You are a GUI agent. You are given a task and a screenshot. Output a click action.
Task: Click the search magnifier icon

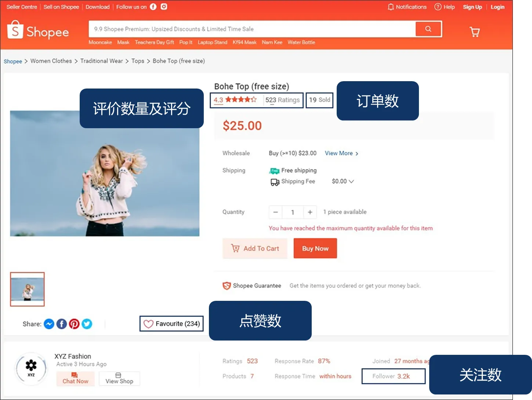(428, 29)
